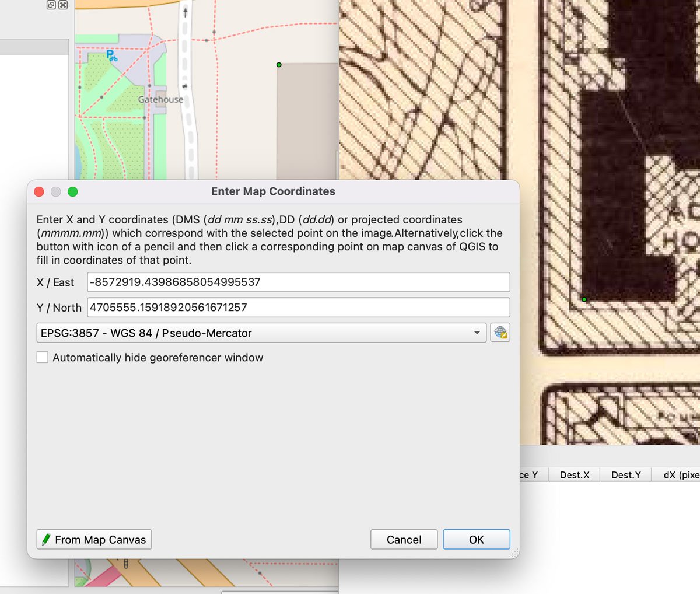Click the Y / North coordinate field
This screenshot has width=700, height=594.
pyautogui.click(x=299, y=308)
